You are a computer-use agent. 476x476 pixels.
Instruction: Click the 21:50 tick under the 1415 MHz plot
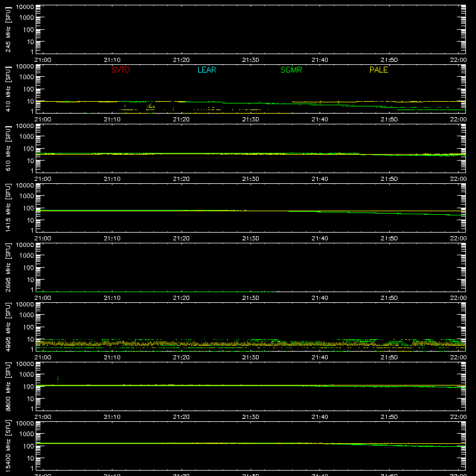click(x=389, y=239)
